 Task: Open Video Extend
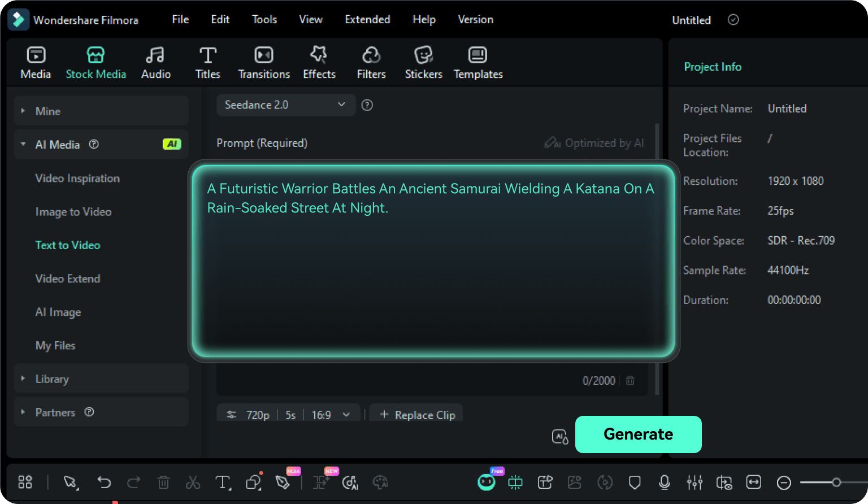point(68,279)
